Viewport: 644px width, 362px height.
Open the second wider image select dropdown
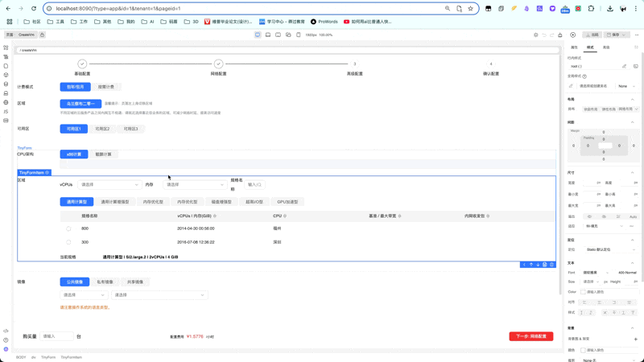159,295
